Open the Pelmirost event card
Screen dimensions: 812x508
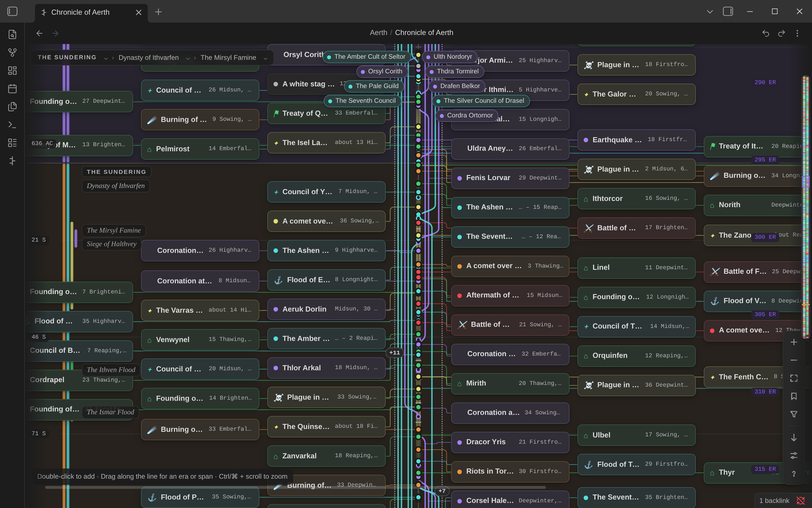[200, 149]
